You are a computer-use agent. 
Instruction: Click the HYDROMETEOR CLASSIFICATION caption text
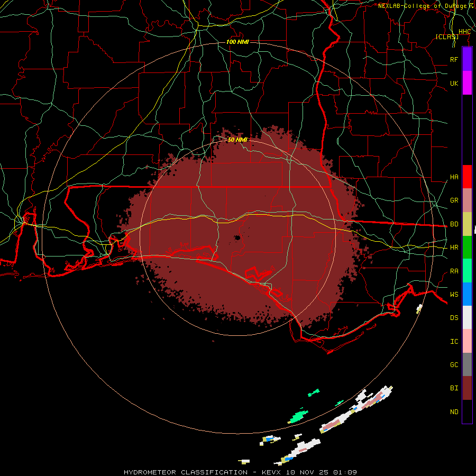click(186, 472)
